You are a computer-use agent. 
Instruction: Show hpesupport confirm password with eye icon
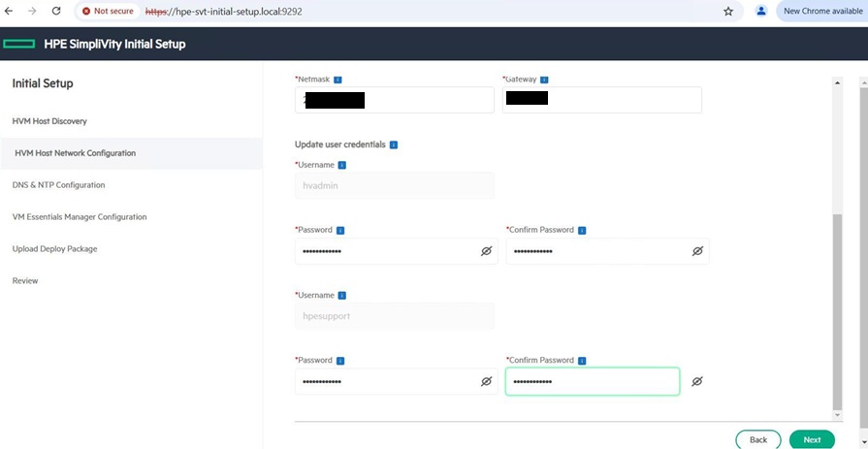(697, 381)
